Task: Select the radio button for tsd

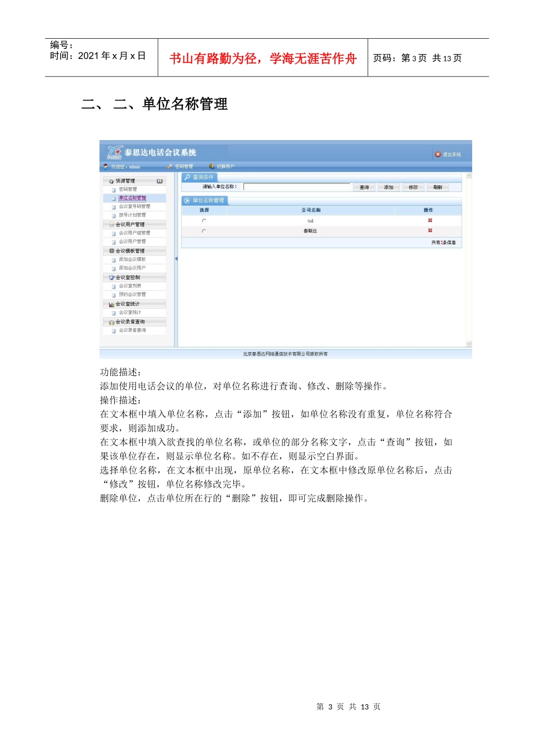Action: coord(204,221)
